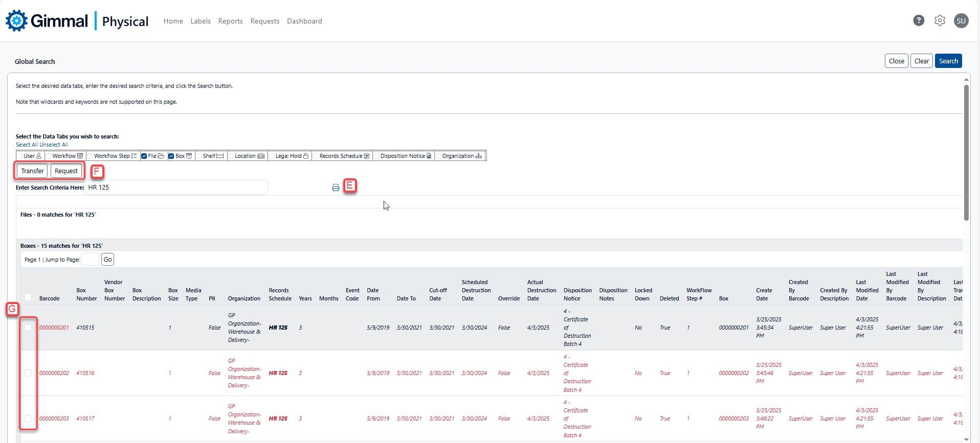Uncheck the File data tab checkbox
Viewport: 980px width, 443px height.
click(144, 156)
